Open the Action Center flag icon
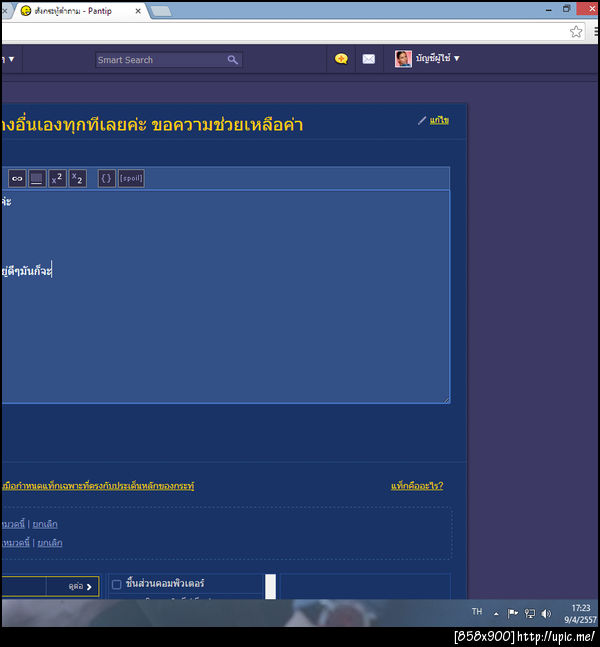The height and width of the screenshot is (647, 600). click(x=513, y=614)
